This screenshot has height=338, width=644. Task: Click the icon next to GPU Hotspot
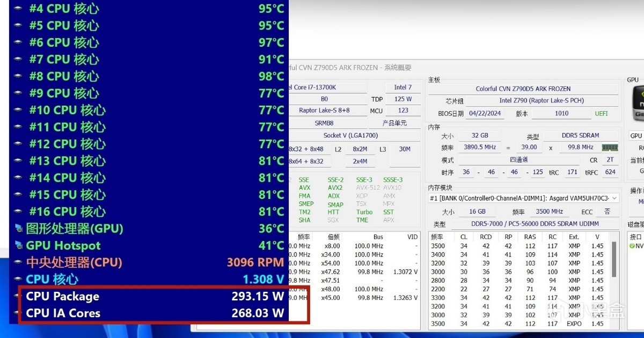point(18,246)
